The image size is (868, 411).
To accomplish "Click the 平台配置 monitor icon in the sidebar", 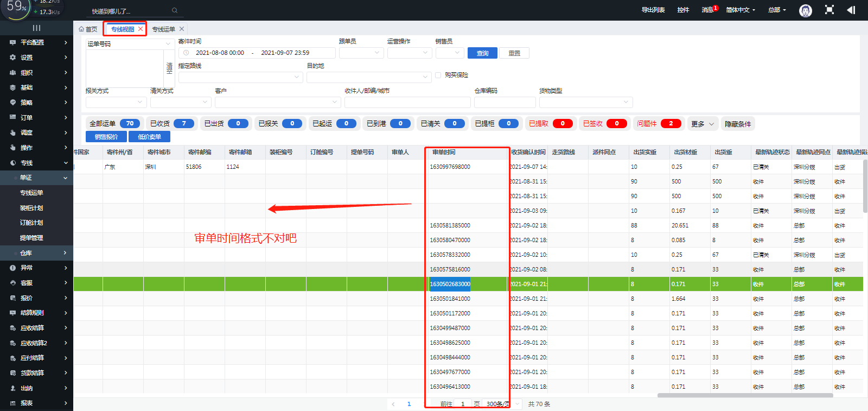I will [13, 42].
